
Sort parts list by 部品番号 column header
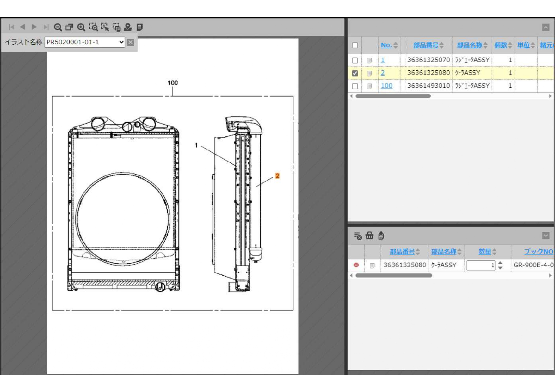[x=426, y=45]
